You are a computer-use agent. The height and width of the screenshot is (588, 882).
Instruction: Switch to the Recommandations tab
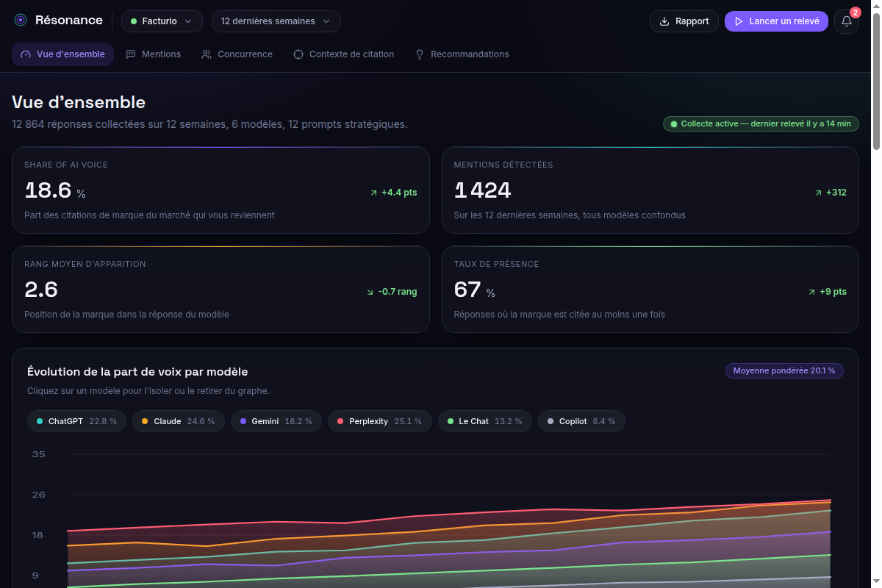point(462,54)
